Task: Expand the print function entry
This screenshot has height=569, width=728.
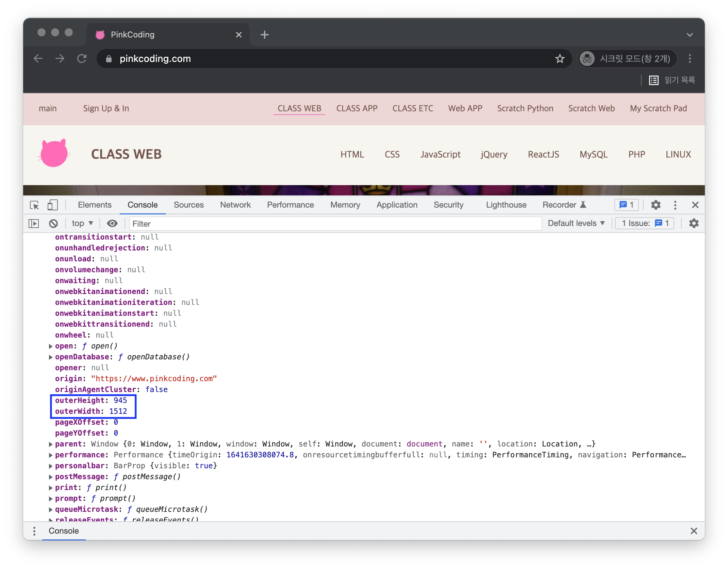Action: point(51,488)
